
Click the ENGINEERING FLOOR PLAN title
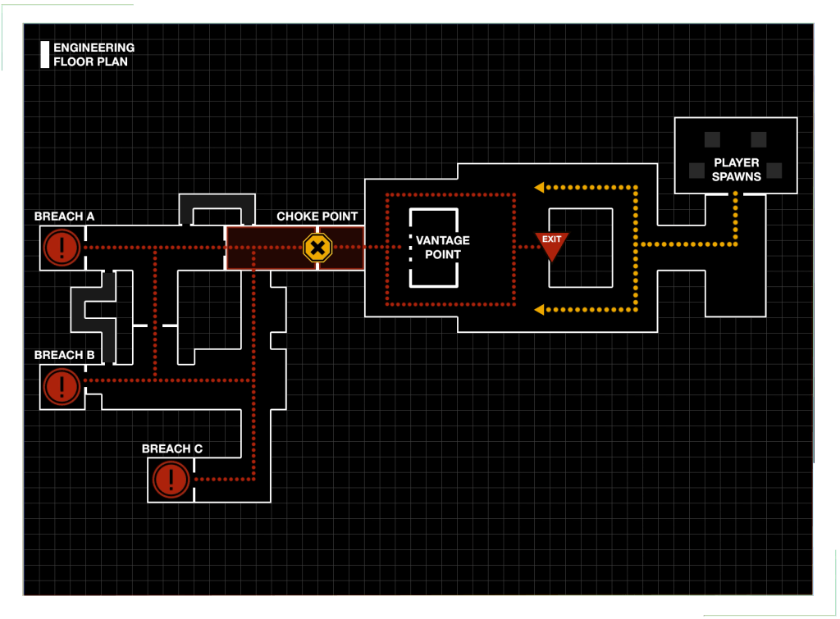tap(94, 55)
